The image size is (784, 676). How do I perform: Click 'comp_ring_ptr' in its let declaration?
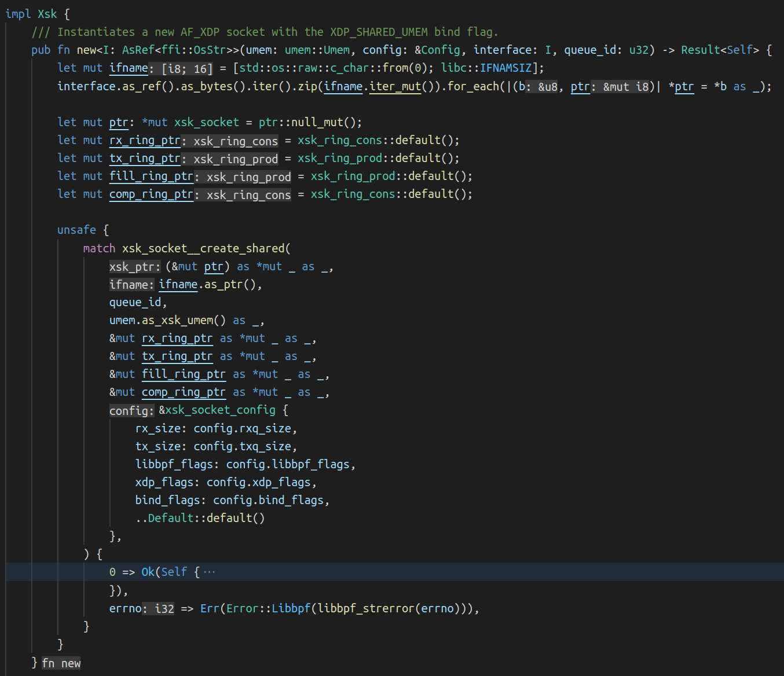pyautogui.click(x=151, y=194)
